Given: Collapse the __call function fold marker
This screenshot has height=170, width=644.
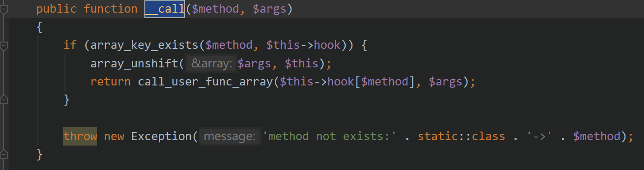Looking at the screenshot, I should pyautogui.click(x=4, y=9).
